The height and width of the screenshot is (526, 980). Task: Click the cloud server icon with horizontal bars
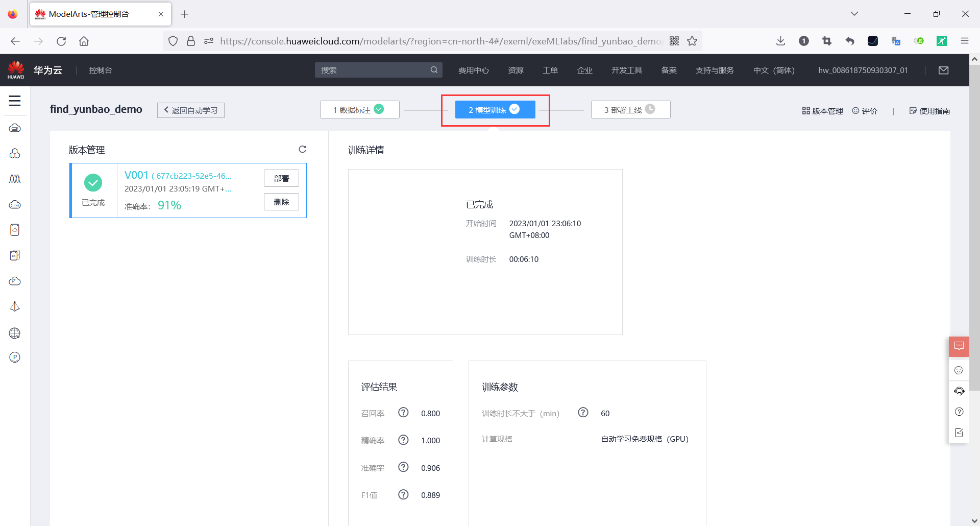pos(15,204)
